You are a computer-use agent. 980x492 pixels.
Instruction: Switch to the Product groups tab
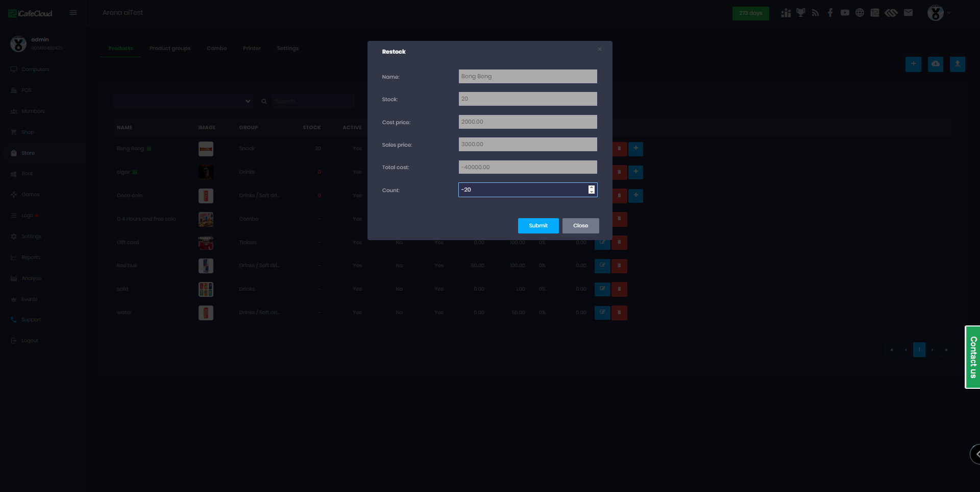[x=169, y=48]
